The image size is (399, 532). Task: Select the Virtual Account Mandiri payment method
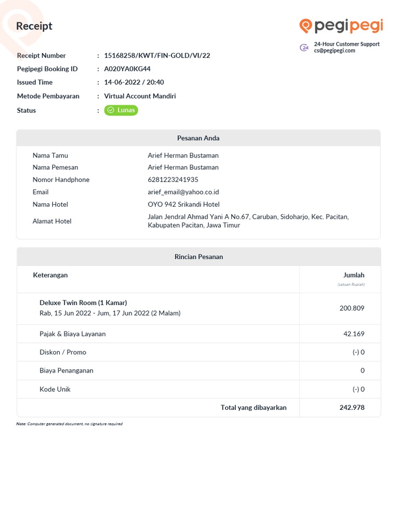click(140, 96)
